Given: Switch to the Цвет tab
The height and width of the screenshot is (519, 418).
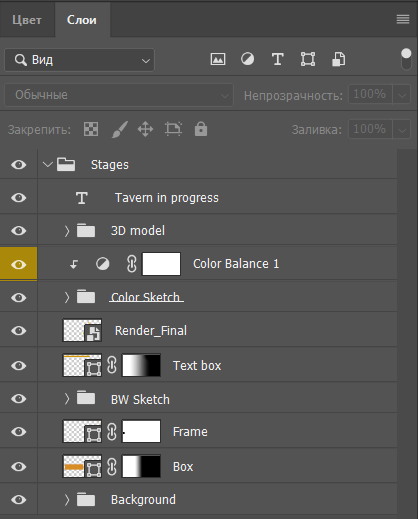Looking at the screenshot, I should (27, 20).
